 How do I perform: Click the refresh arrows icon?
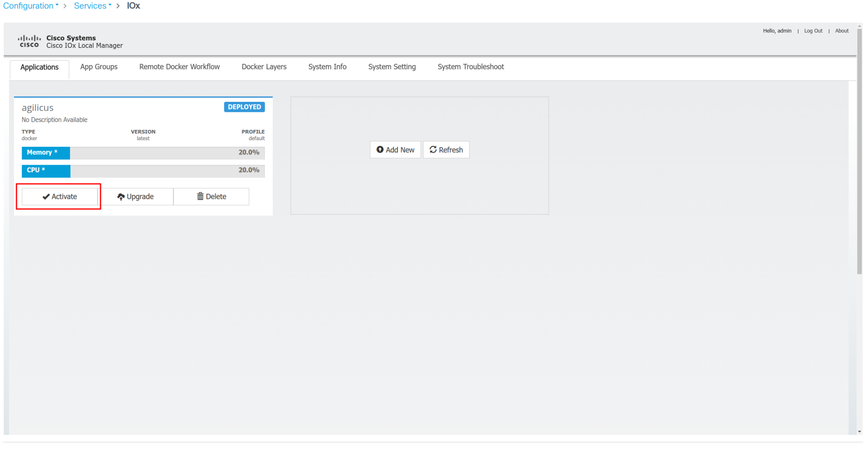tap(433, 150)
